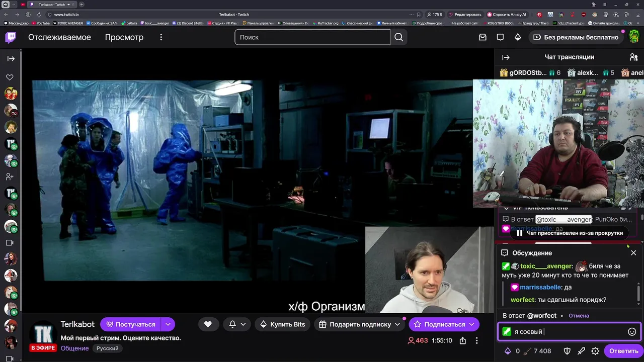Click the chat identity badge in input
644x362 pixels.
click(x=507, y=332)
